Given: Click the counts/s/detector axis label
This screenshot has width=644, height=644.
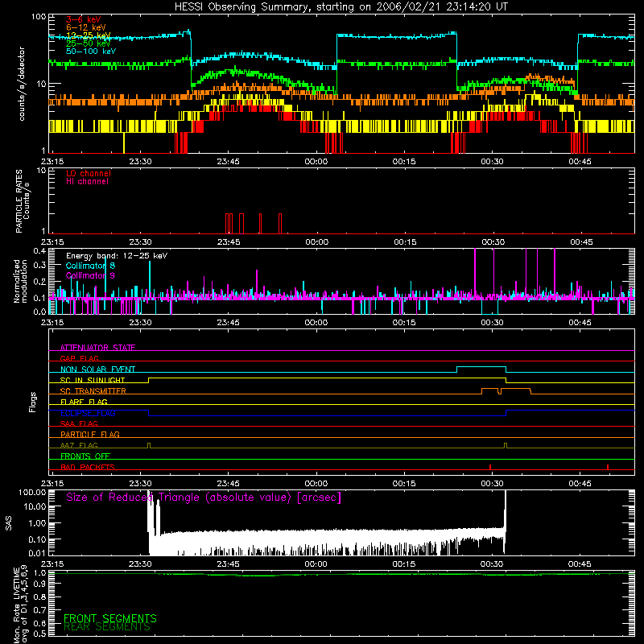Looking at the screenshot, I should (22, 84).
